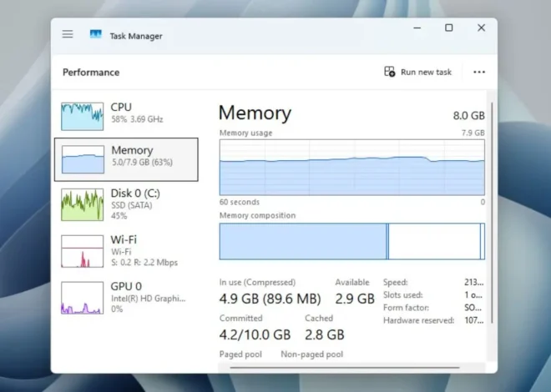This screenshot has width=551, height=392.
Task: Click the 58% 3.69 GHz CPU text
Action: pos(137,119)
